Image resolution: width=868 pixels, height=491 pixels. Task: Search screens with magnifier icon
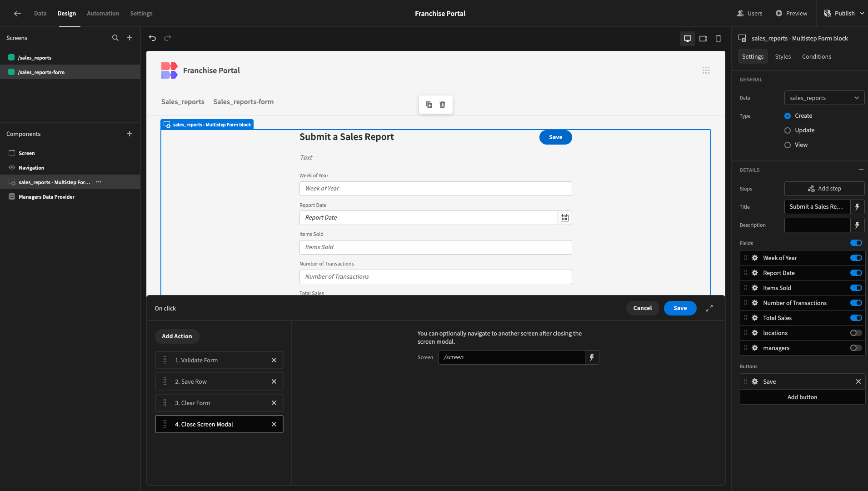click(x=115, y=38)
